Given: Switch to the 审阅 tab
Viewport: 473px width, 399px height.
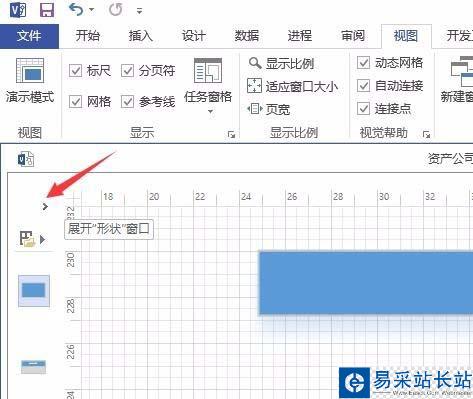Looking at the screenshot, I should [353, 36].
